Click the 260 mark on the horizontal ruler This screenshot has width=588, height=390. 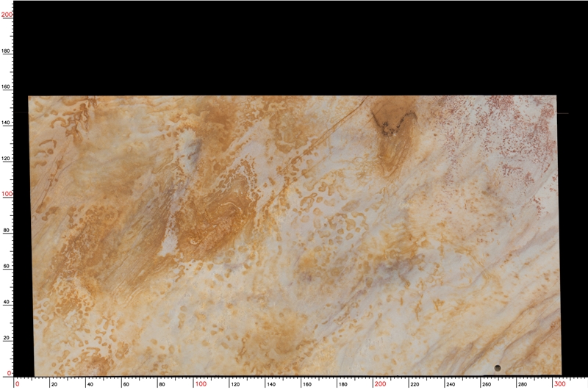[x=487, y=384]
